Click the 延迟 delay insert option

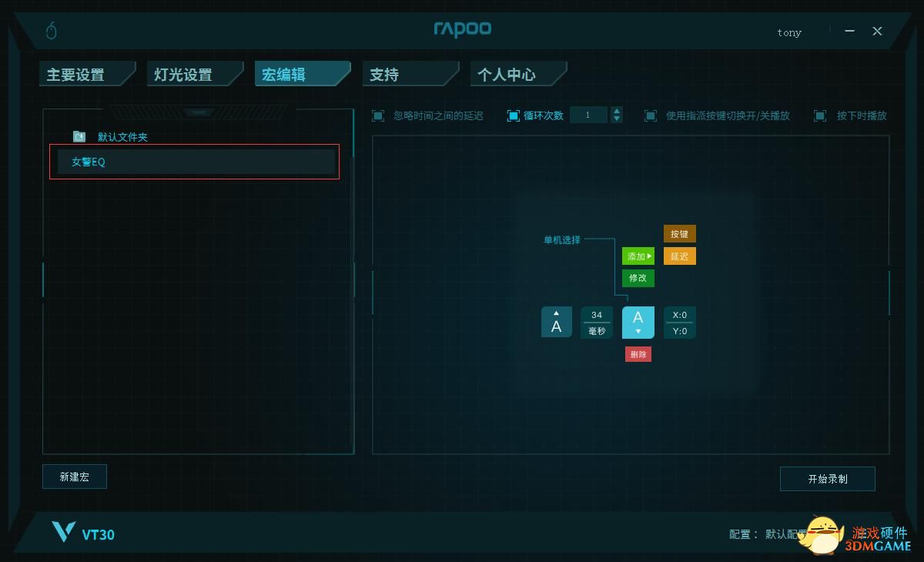[x=680, y=256]
